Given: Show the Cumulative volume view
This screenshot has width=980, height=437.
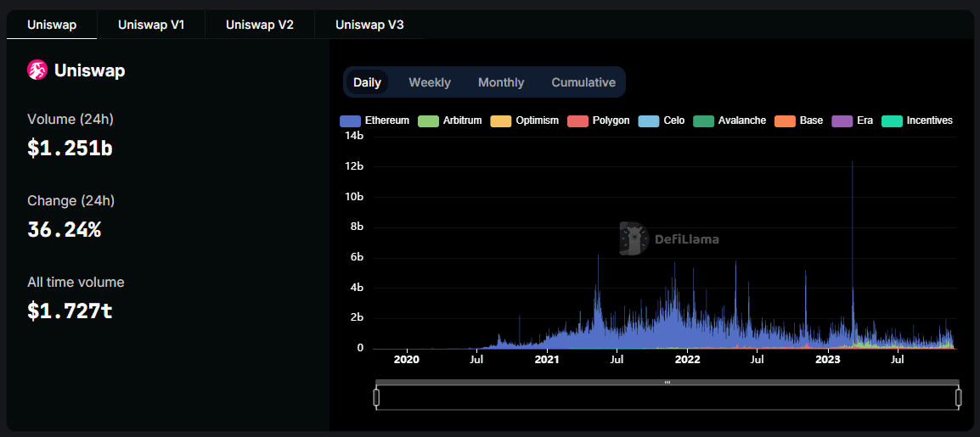Looking at the screenshot, I should (x=583, y=82).
